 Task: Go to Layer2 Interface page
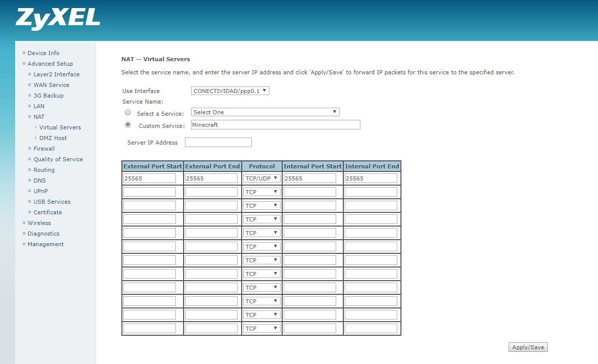tap(57, 74)
